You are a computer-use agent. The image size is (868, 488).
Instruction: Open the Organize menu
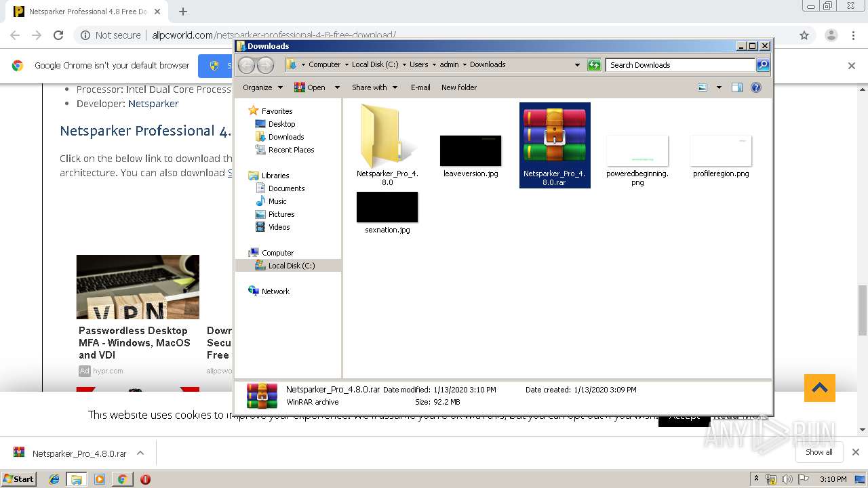[262, 87]
